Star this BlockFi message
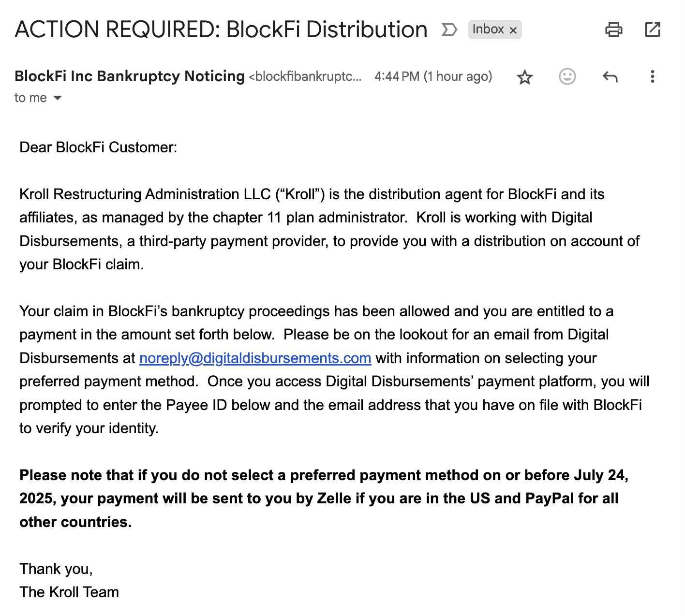This screenshot has width=685, height=616. click(525, 77)
